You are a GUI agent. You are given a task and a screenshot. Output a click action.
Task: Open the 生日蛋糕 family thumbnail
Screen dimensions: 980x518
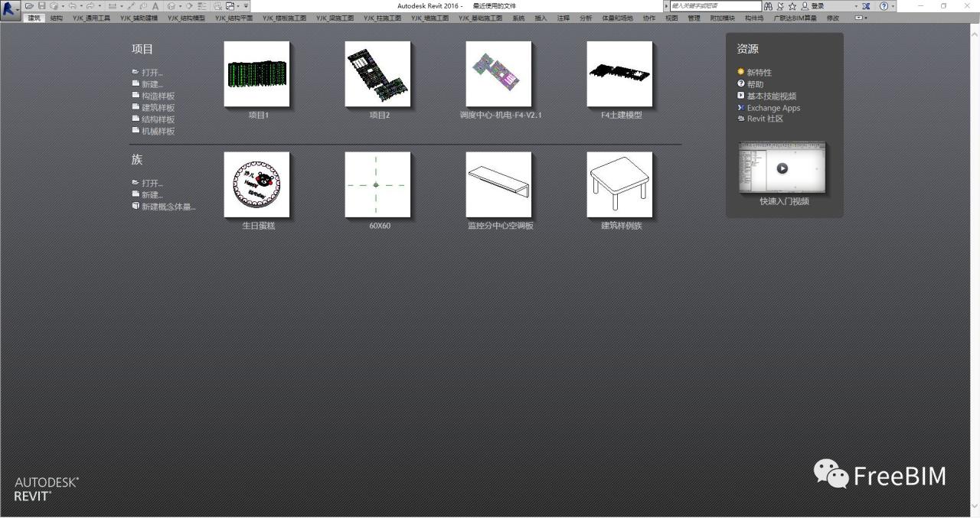click(256, 184)
